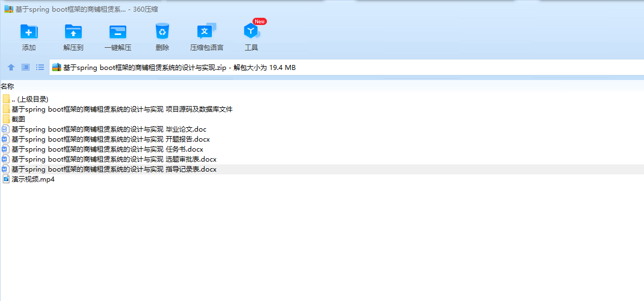
Task: Click the 一键解压 one-click extract icon
Action: 118,32
